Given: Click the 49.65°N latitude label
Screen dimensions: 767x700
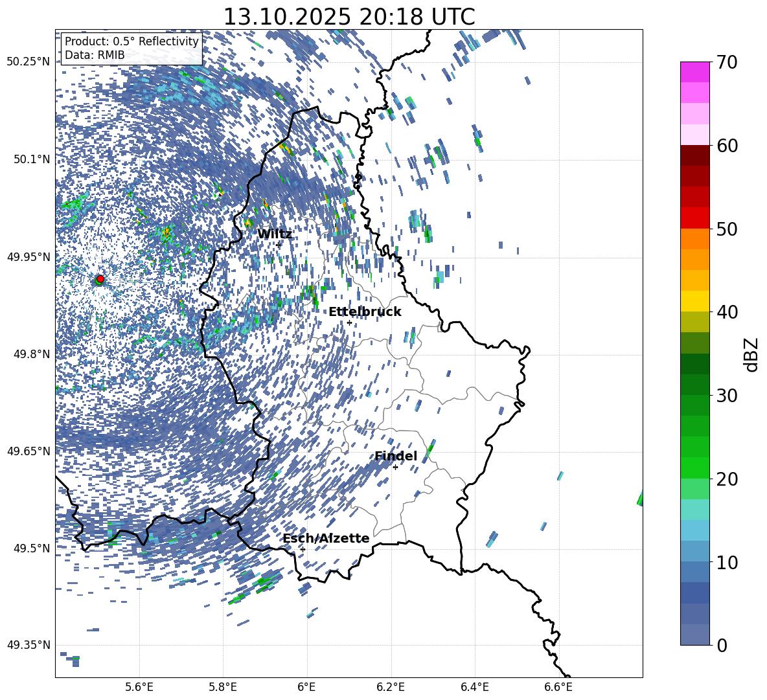Looking at the screenshot, I should click(x=29, y=451).
